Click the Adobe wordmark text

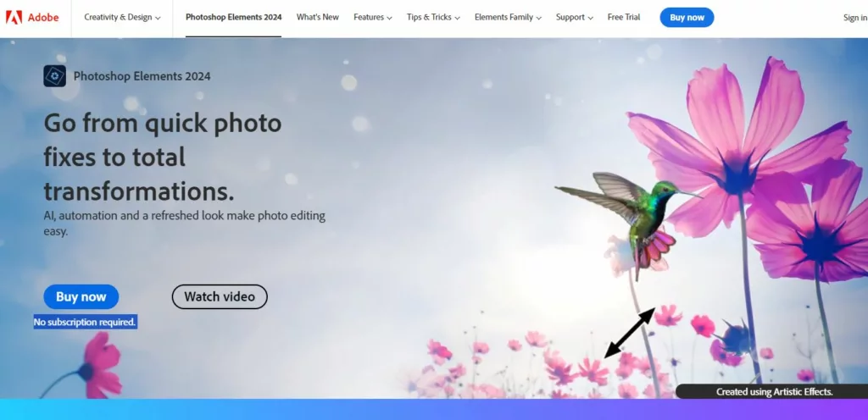point(43,17)
